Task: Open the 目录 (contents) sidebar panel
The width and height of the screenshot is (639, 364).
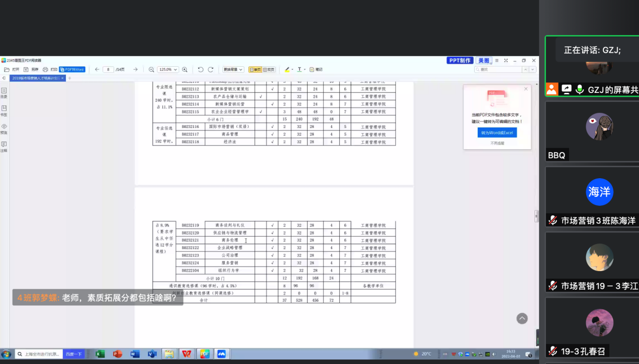Action: tap(4, 92)
